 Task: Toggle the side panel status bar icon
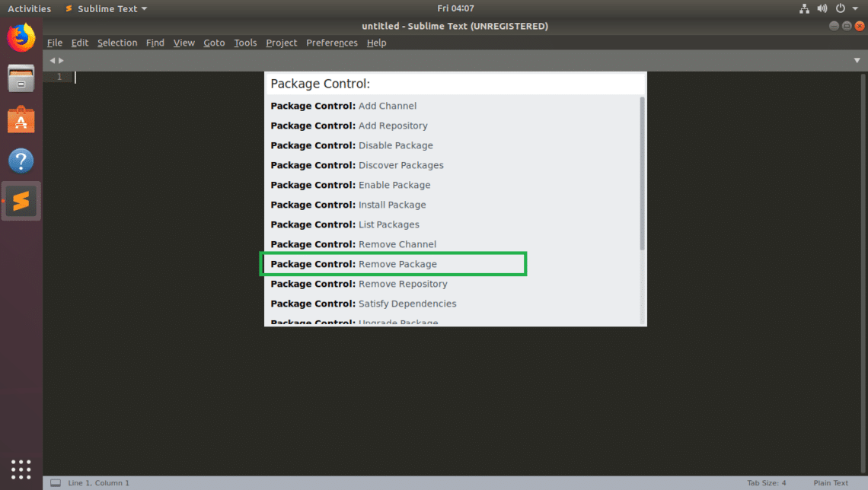pos(55,483)
